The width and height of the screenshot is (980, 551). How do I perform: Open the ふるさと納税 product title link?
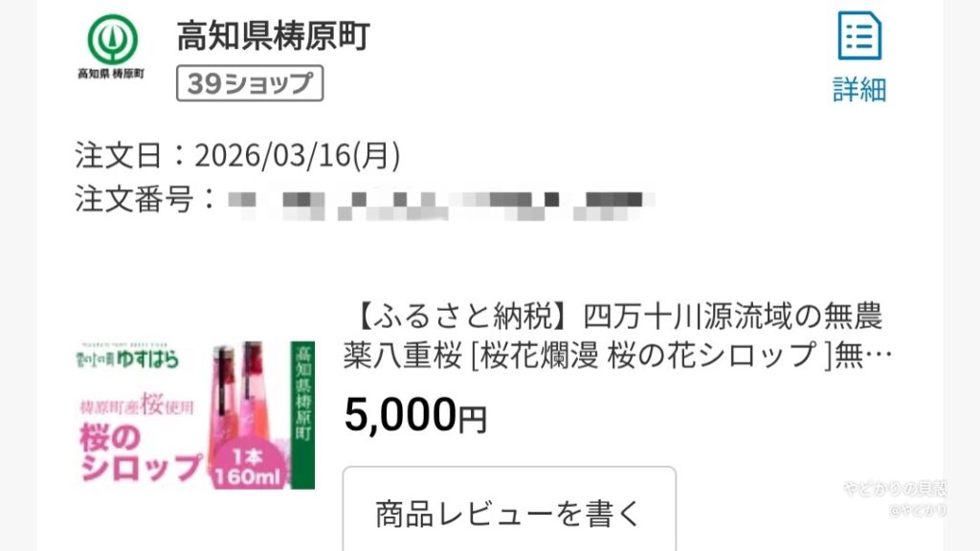tap(617, 336)
